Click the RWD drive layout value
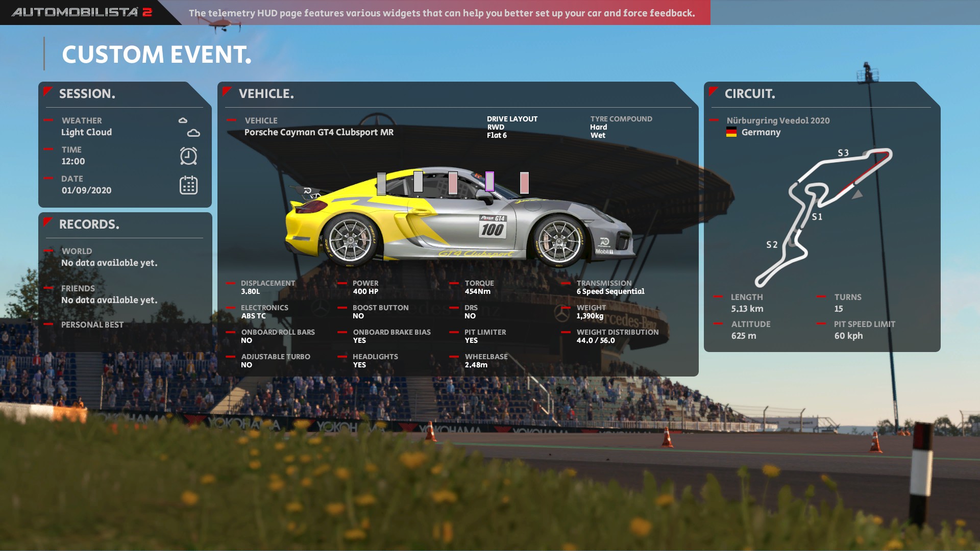Image resolution: width=980 pixels, height=551 pixels. coord(495,127)
